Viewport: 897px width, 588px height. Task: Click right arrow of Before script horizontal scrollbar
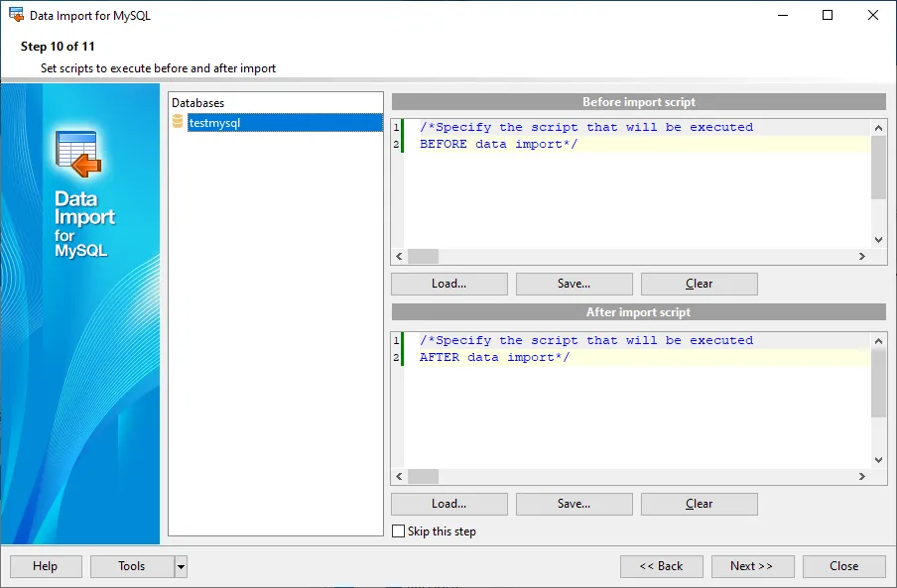[862, 257]
